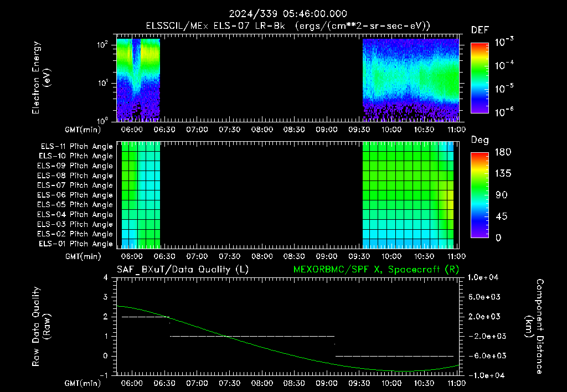Click the 3 tick on Raw Data Quality axis
The height and width of the screenshot is (392, 567).
point(106,297)
